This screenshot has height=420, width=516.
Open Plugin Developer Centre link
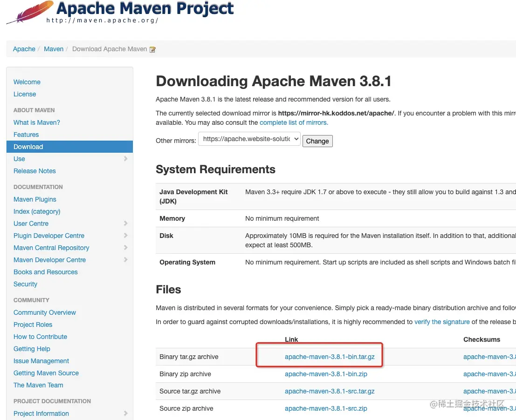coord(48,236)
